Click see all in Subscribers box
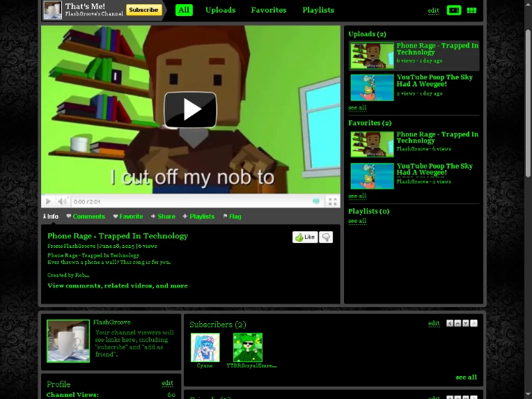The width and height of the screenshot is (532, 399). (466, 377)
